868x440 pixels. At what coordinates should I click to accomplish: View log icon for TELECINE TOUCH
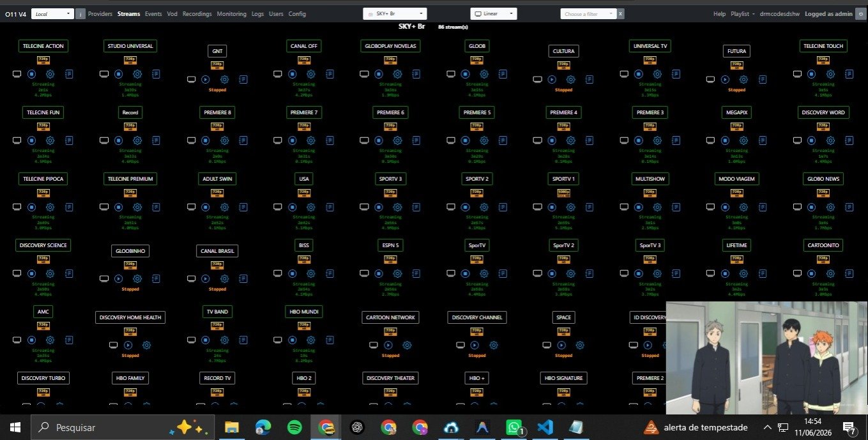[x=850, y=74]
